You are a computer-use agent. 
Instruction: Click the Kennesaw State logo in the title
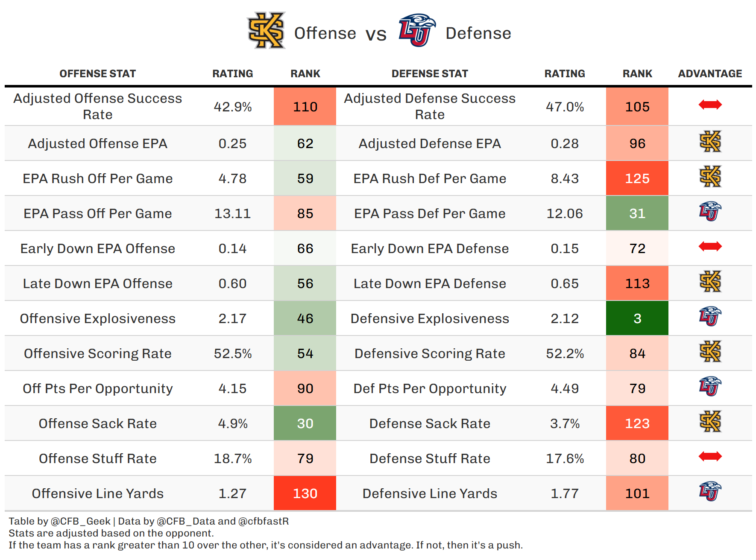(x=267, y=30)
